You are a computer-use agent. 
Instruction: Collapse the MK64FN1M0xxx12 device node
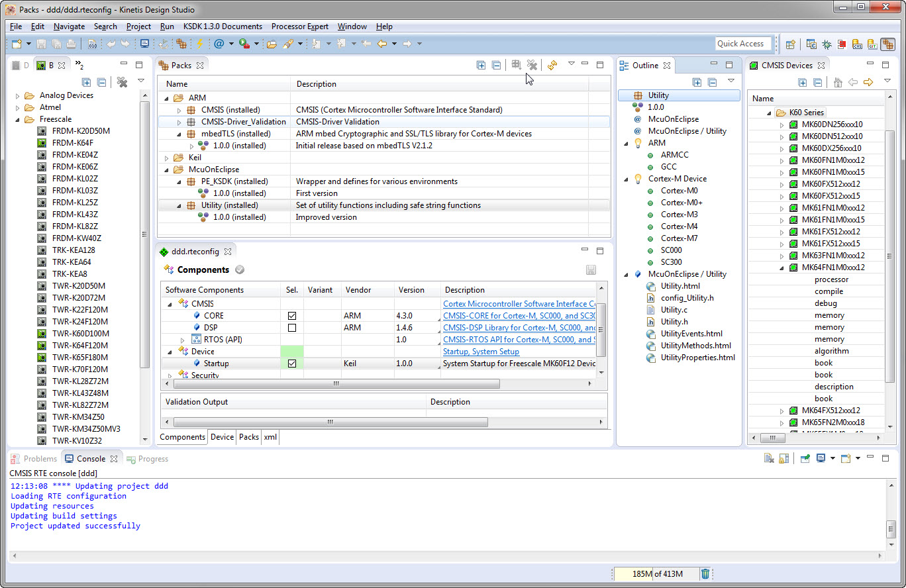[781, 268]
